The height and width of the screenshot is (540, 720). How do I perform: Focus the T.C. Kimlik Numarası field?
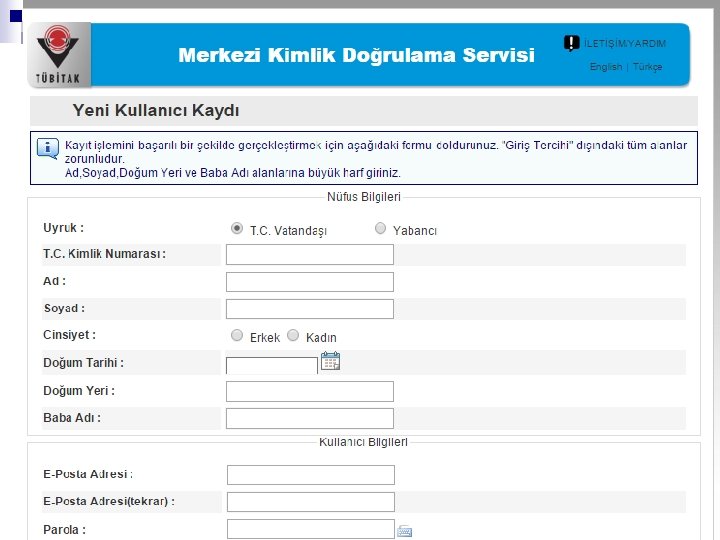point(309,254)
